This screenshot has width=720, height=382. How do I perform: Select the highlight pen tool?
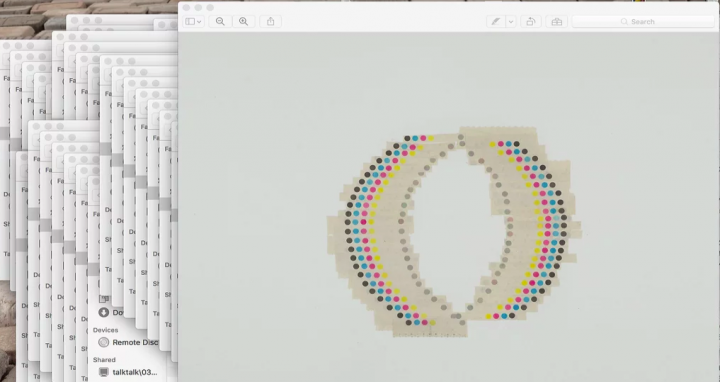(x=496, y=22)
